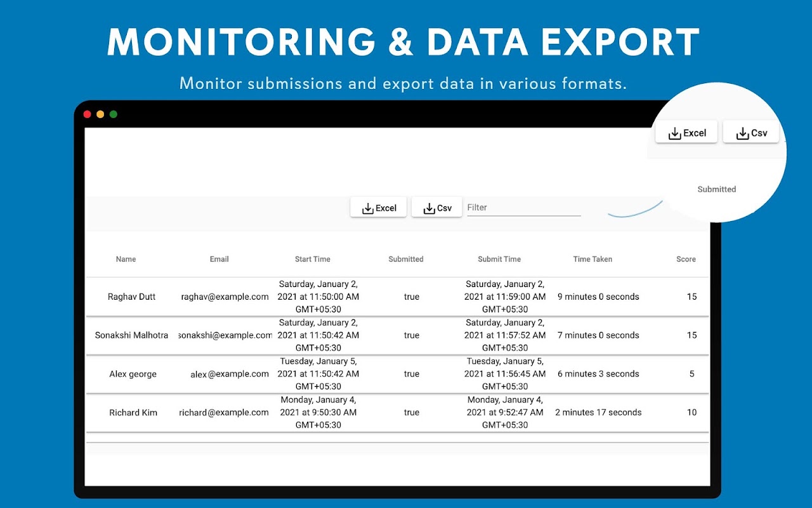
Task: Click Raghav Dutt's score of 15
Action: tap(692, 297)
